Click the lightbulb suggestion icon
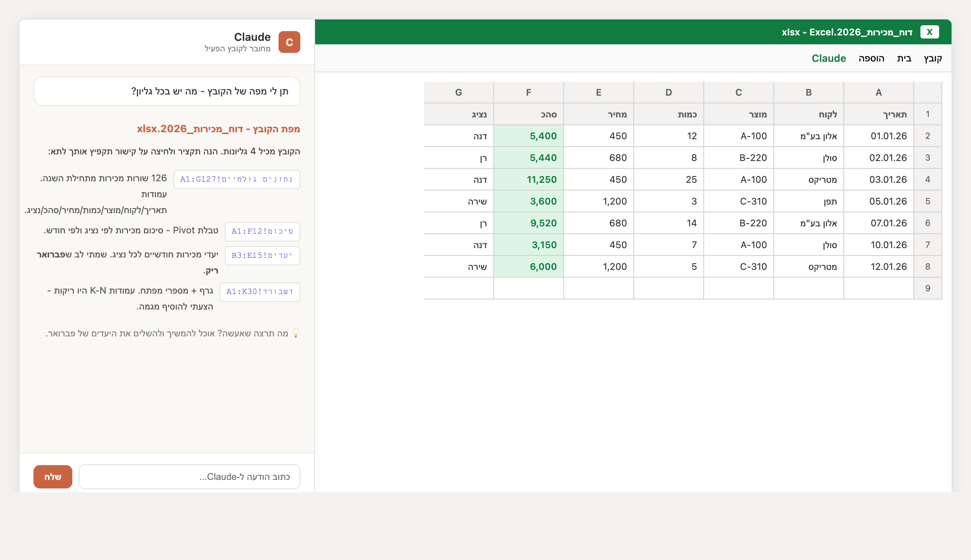 (x=296, y=333)
